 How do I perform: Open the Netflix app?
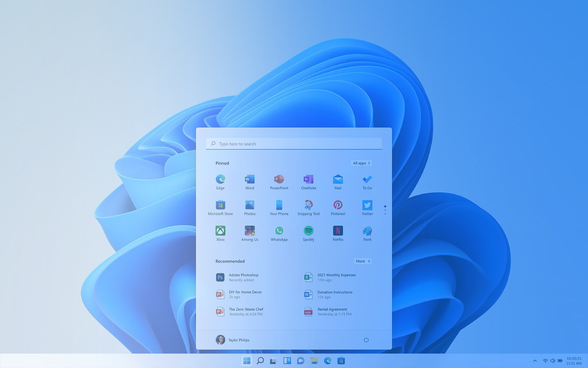pos(338,233)
